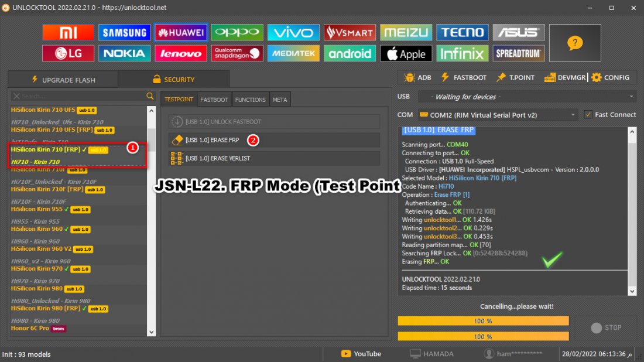Click the STOP button
This screenshot has width=644, height=362.
(x=606, y=327)
